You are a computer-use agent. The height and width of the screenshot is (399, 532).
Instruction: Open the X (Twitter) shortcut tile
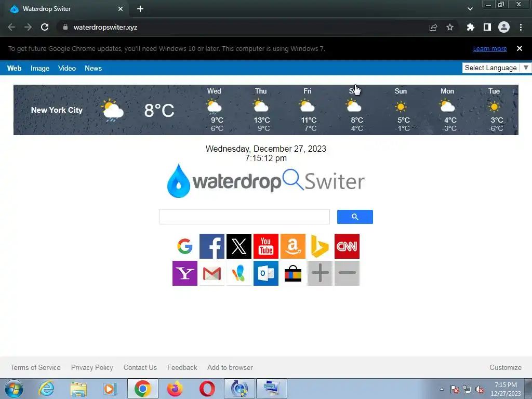[239, 246]
